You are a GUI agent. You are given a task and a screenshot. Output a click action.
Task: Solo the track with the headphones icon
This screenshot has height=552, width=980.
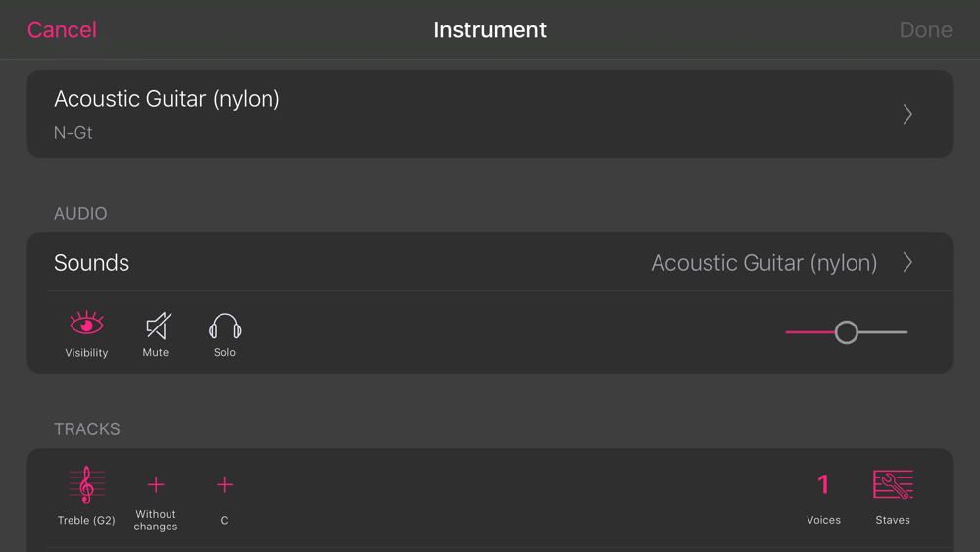[224, 326]
